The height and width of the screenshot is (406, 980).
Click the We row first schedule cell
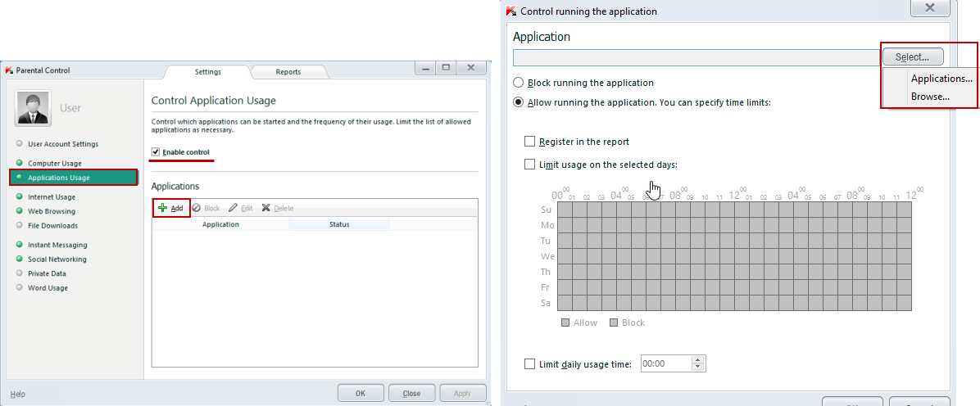pos(565,256)
